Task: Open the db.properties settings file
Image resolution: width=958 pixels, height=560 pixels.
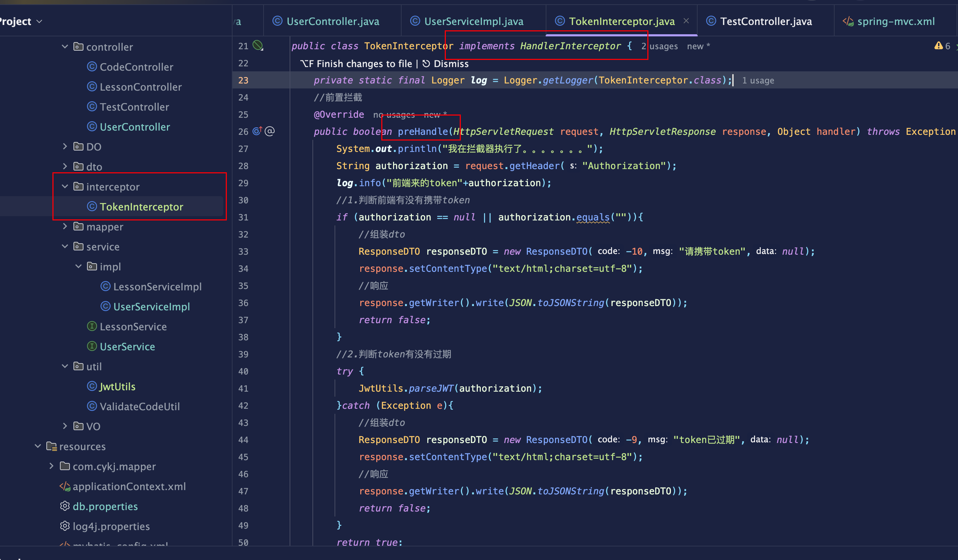Action: coord(105,506)
